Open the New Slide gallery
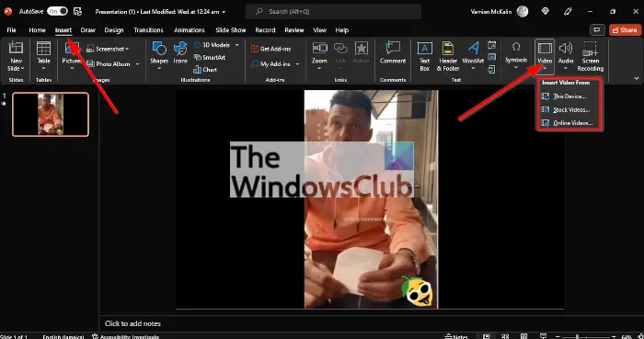 tap(16, 57)
